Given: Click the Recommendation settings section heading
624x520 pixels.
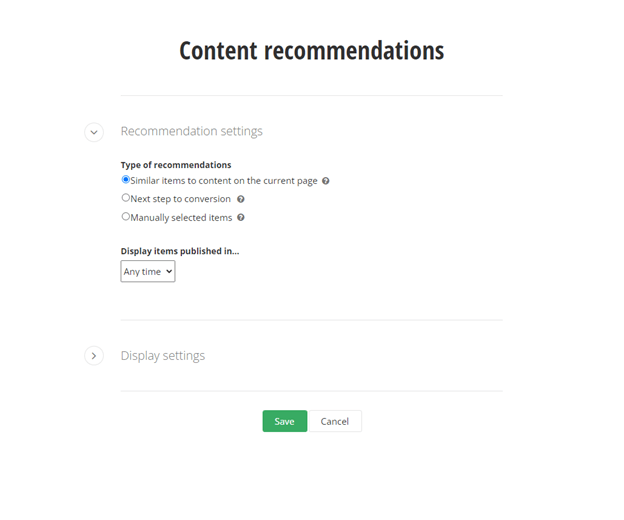Looking at the screenshot, I should point(191,131).
